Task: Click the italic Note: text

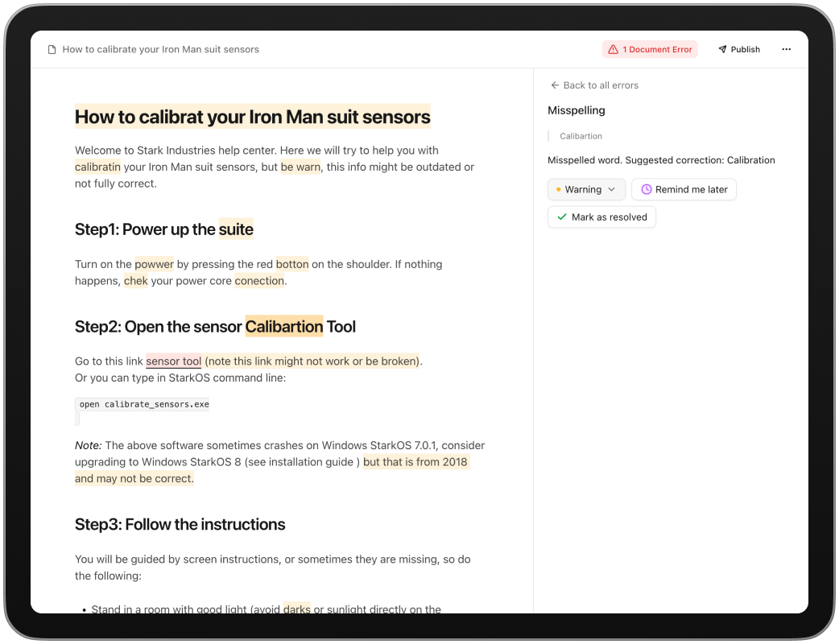Action: point(89,445)
